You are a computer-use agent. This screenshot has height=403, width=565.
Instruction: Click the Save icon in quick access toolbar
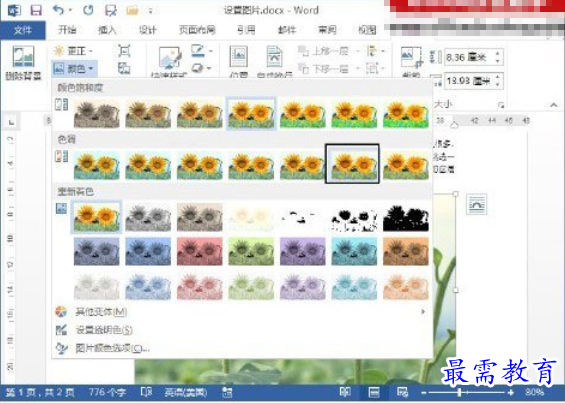[x=35, y=10]
